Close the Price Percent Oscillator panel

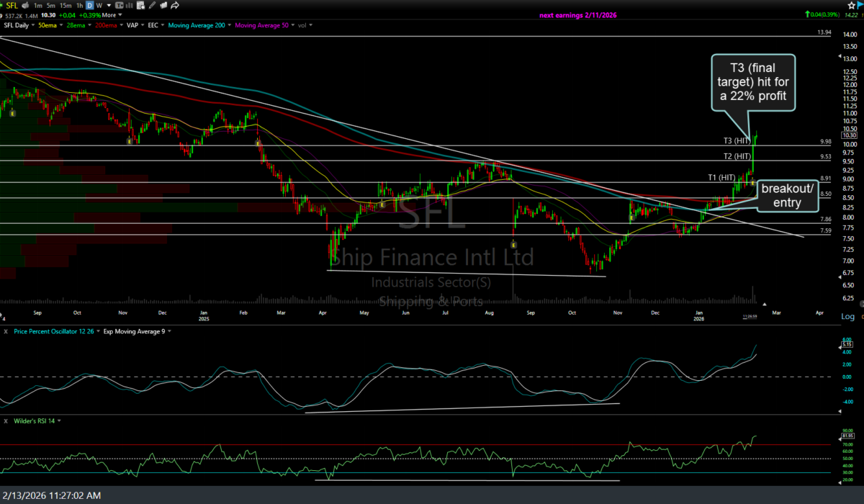[5, 331]
